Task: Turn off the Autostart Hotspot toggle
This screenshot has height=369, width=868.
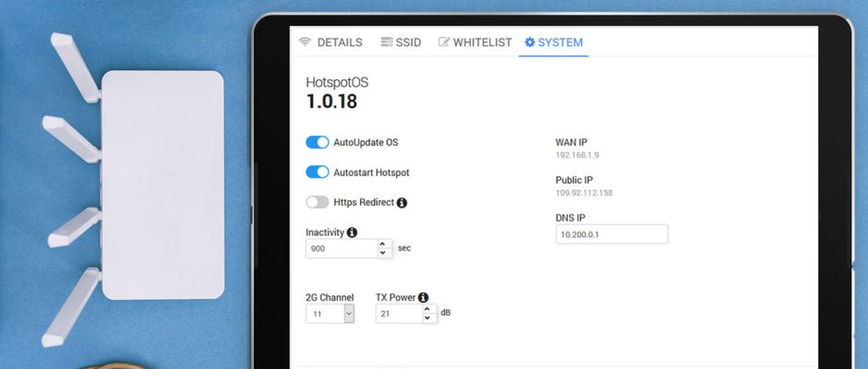Action: point(318,173)
